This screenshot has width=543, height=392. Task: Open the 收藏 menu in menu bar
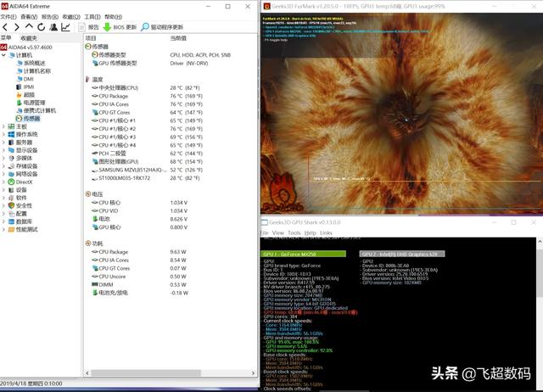[x=71, y=17]
